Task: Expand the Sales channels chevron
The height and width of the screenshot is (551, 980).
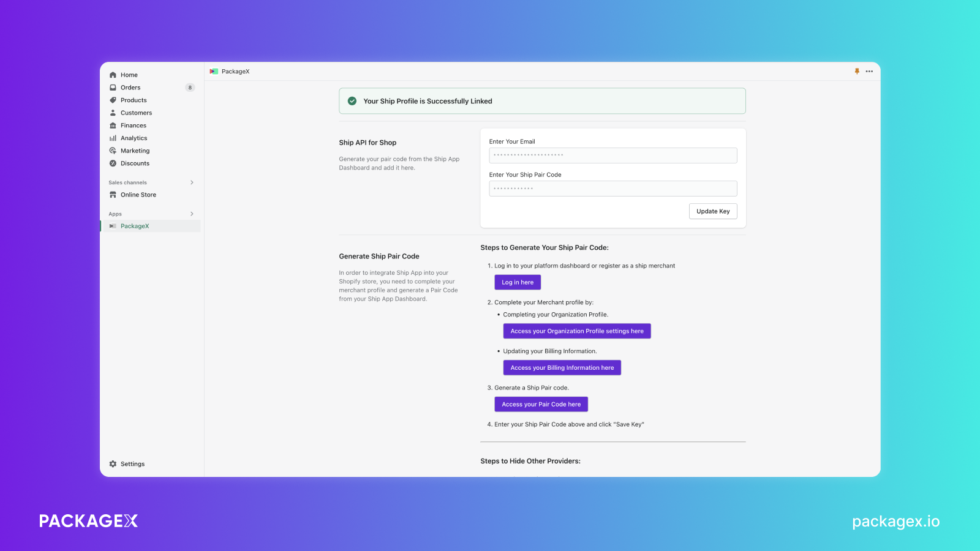Action: [192, 182]
